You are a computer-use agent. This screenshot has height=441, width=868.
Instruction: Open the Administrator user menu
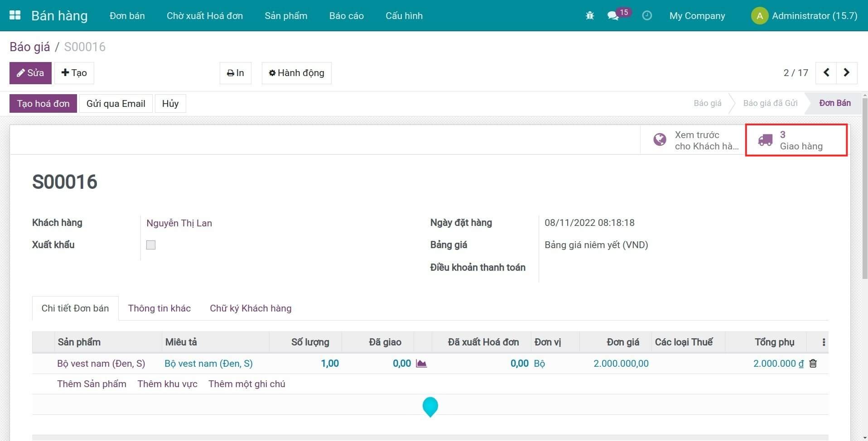tap(804, 16)
